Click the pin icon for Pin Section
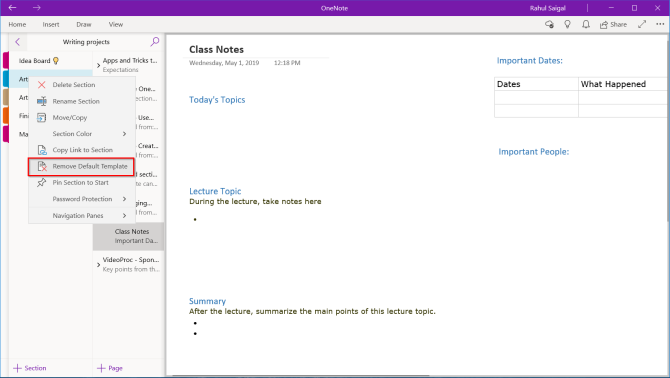670x378 pixels. tap(41, 182)
